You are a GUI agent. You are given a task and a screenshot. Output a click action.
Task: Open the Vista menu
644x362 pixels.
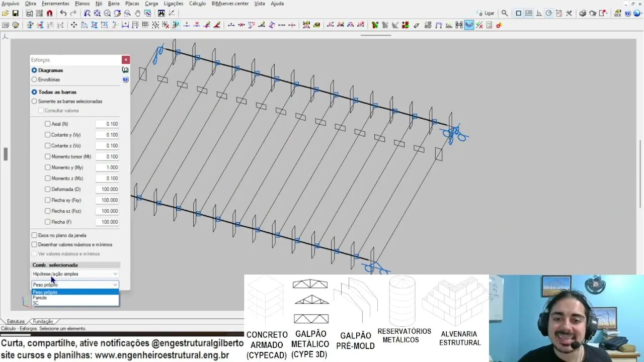[x=260, y=4]
